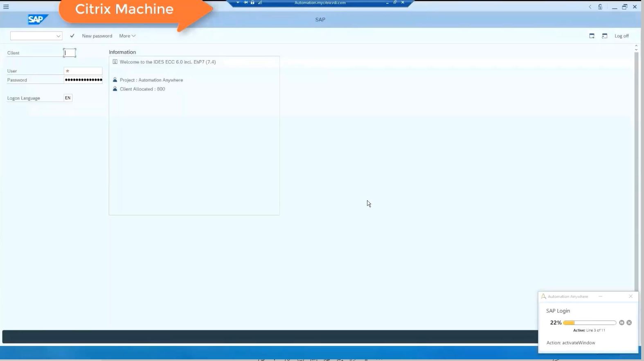Image resolution: width=644 pixels, height=361 pixels.
Task: Pause the Automation Anywhere SAP Login bot
Action: [621, 323]
